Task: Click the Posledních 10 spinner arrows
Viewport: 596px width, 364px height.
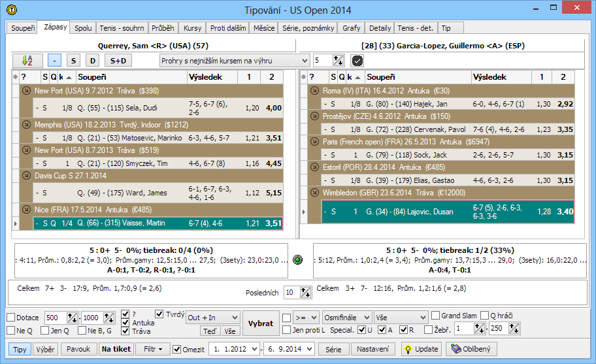Action: click(x=305, y=292)
